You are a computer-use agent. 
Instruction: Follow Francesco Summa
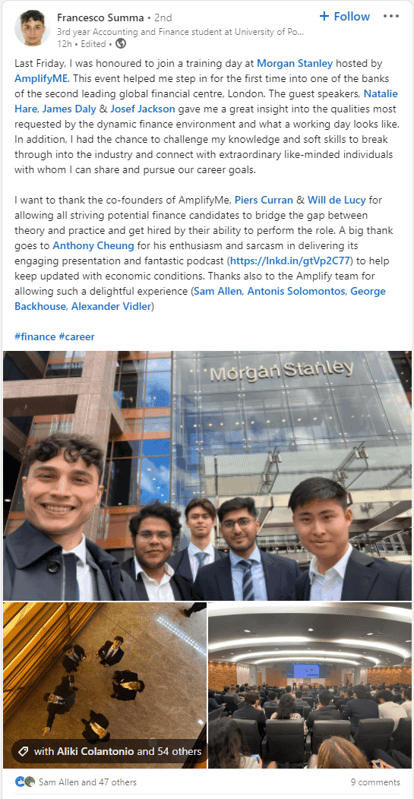(x=344, y=16)
